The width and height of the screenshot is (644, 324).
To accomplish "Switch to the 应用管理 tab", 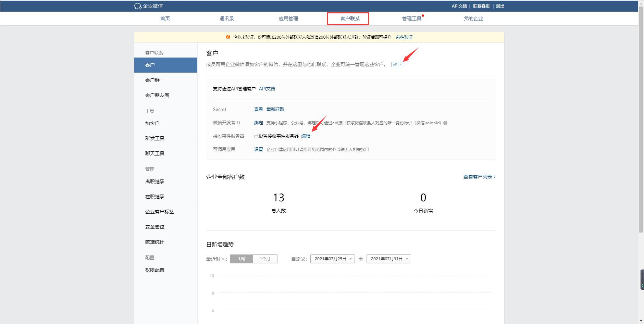I will point(288,18).
